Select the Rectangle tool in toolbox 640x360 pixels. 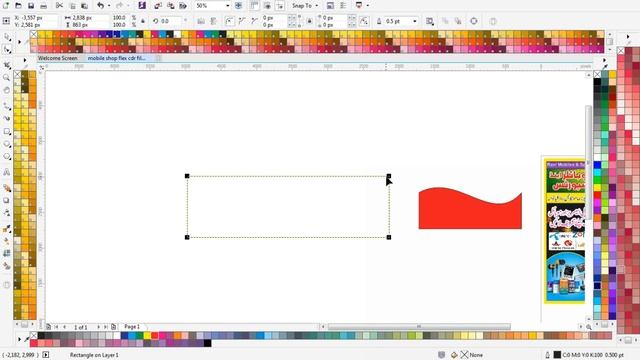(7, 132)
